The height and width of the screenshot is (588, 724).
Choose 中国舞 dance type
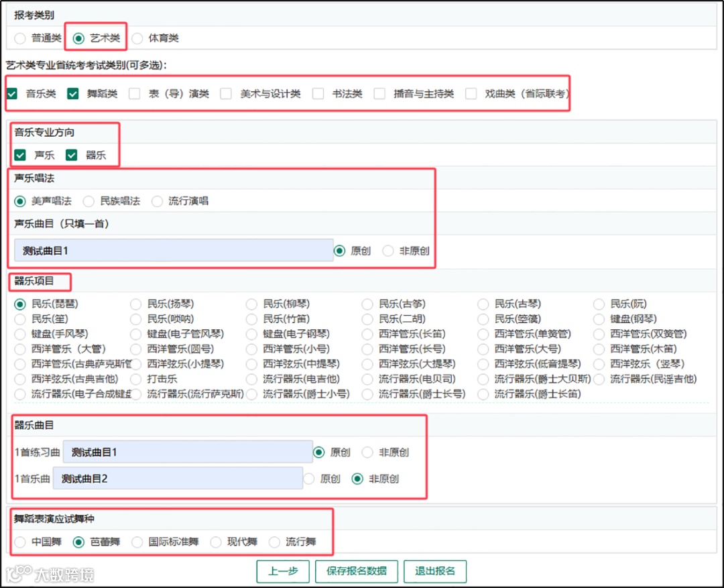(x=20, y=542)
